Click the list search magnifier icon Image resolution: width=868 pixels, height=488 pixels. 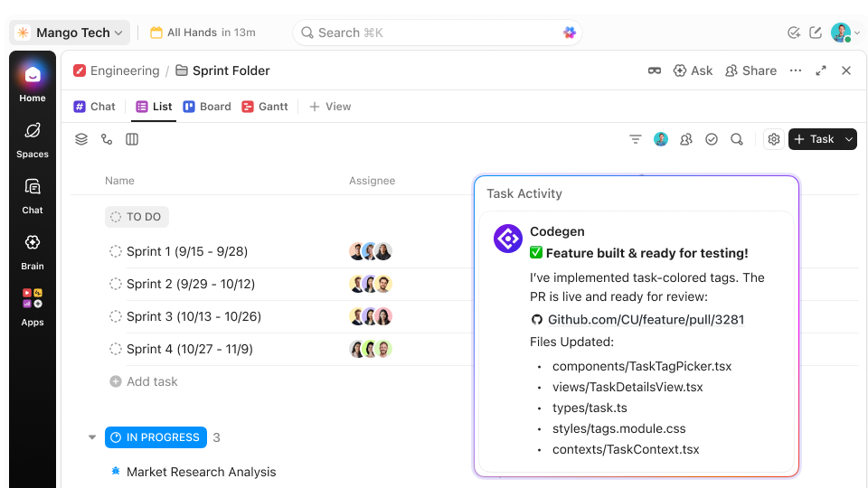click(x=737, y=139)
